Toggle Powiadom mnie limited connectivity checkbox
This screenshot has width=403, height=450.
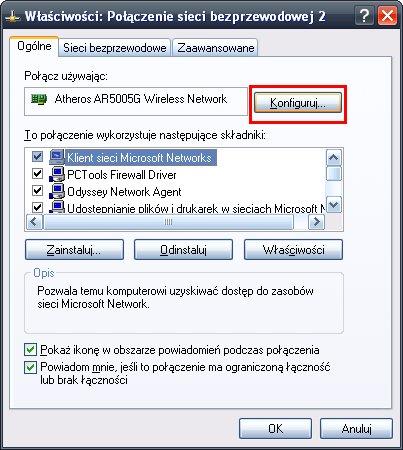click(x=30, y=367)
